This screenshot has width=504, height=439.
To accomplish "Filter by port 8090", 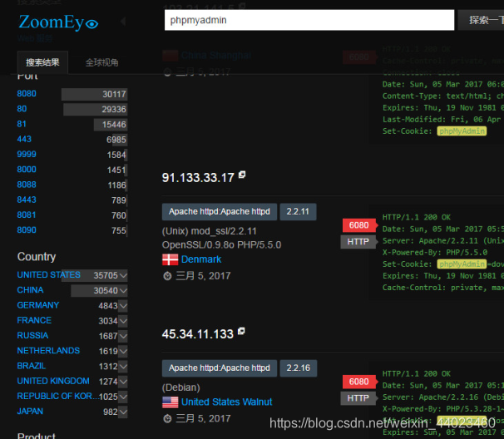I will [x=27, y=229].
